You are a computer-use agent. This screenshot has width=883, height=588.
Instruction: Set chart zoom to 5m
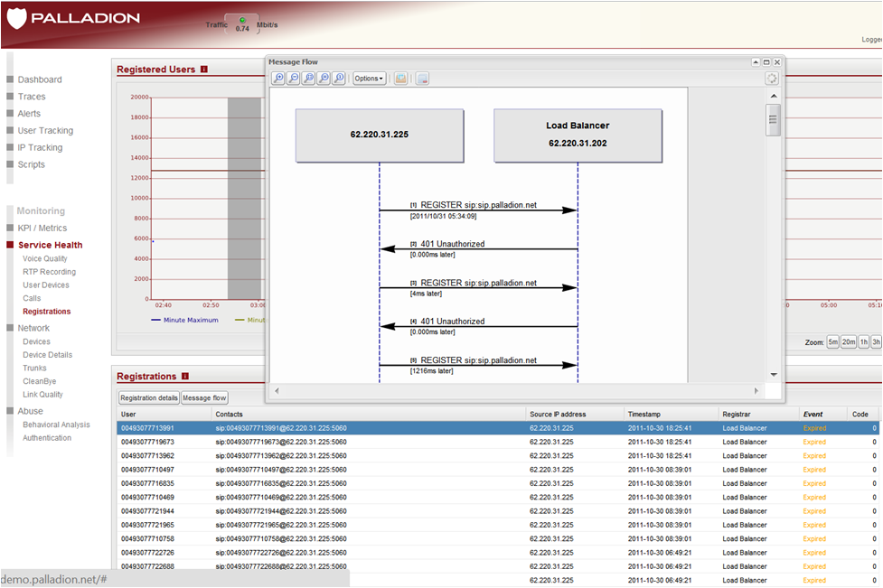pyautogui.click(x=833, y=342)
